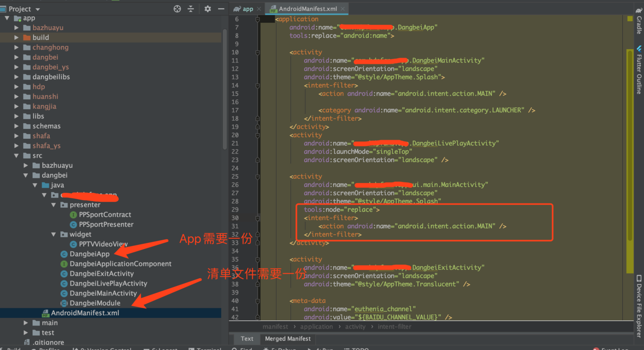
Task: Collapse the presenter package arrow
Action: pyautogui.click(x=53, y=205)
